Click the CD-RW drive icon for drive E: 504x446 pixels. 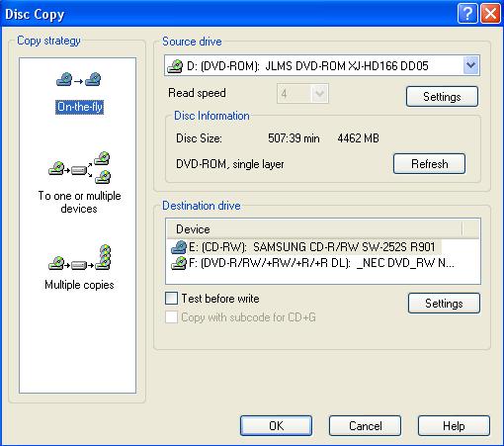click(x=179, y=247)
